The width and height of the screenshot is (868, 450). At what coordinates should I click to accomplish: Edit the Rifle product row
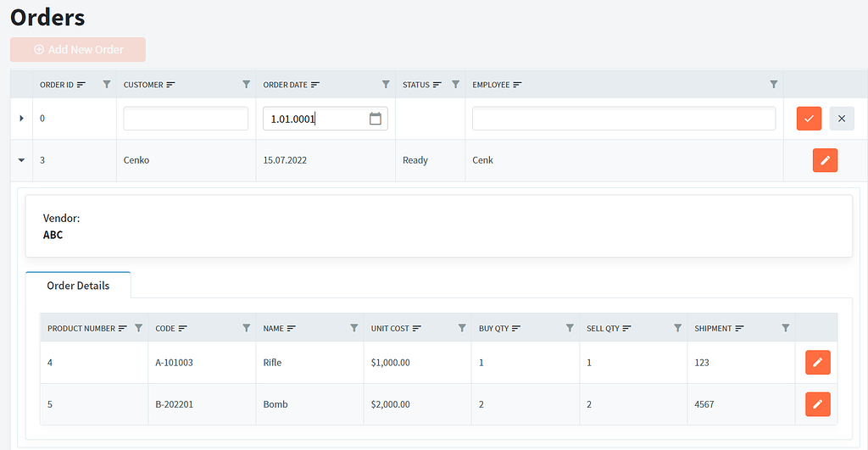click(817, 363)
